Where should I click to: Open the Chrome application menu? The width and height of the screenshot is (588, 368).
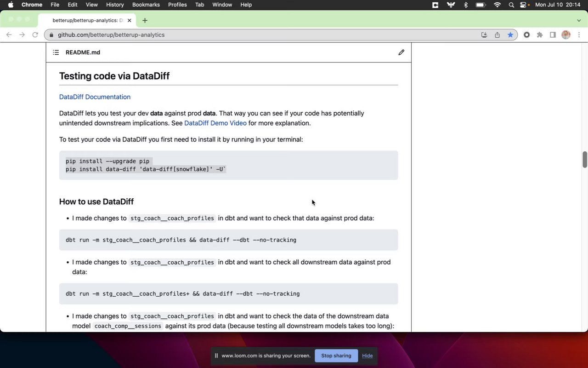(x=32, y=5)
